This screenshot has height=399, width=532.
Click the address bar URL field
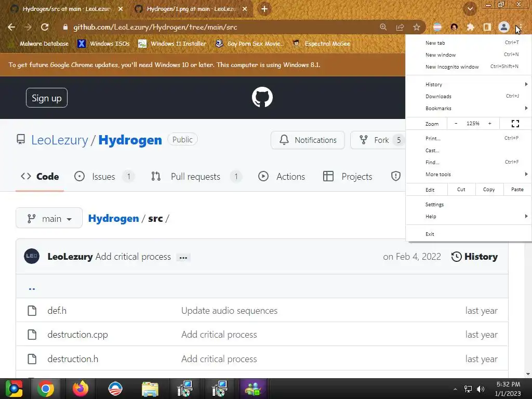[x=217, y=27]
